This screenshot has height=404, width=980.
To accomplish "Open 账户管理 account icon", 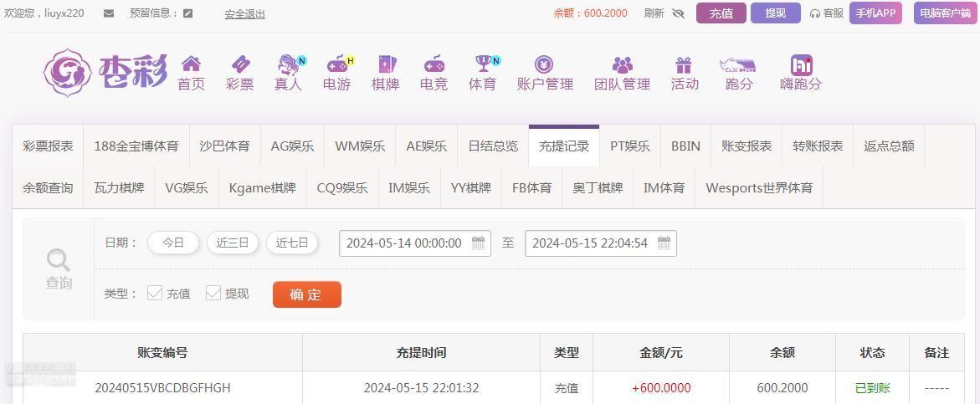I will coord(544,64).
